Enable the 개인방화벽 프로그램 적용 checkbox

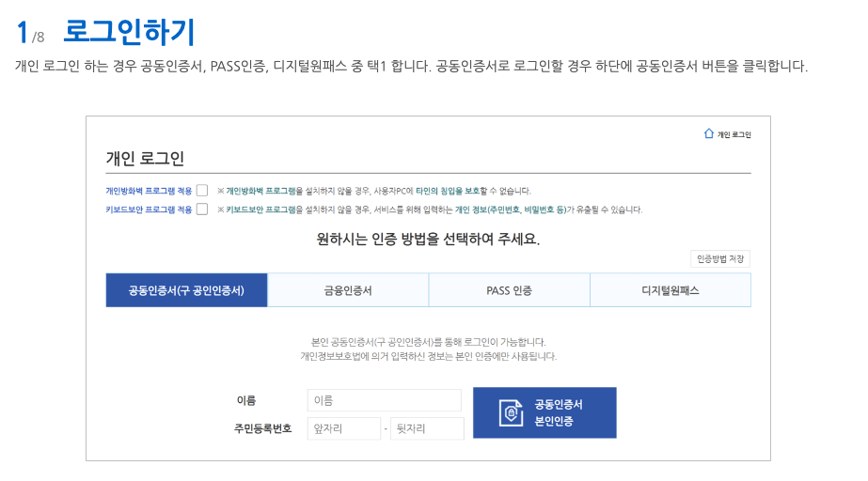pos(202,191)
